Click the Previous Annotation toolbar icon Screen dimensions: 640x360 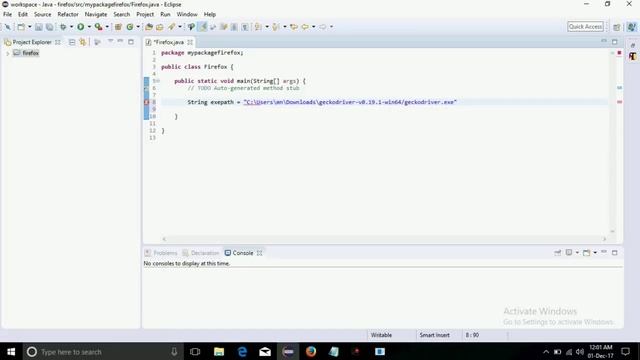click(276, 27)
